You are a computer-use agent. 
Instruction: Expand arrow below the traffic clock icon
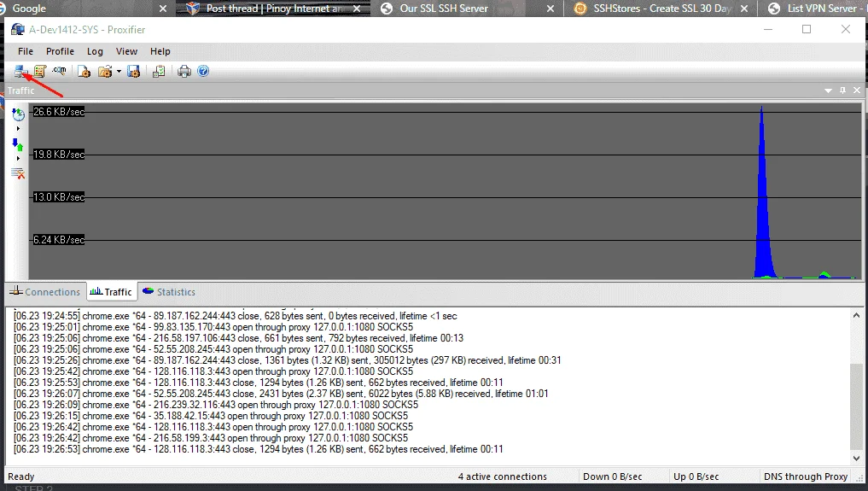point(18,128)
